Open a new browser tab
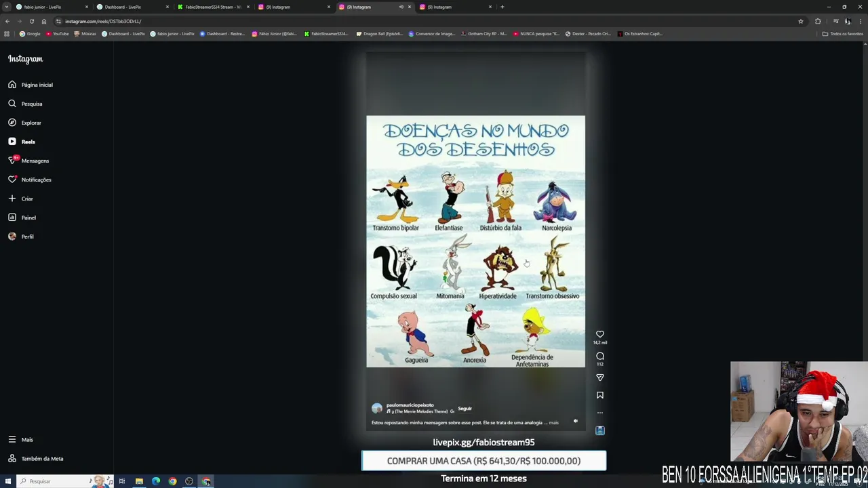This screenshot has height=488, width=868. coord(502,7)
